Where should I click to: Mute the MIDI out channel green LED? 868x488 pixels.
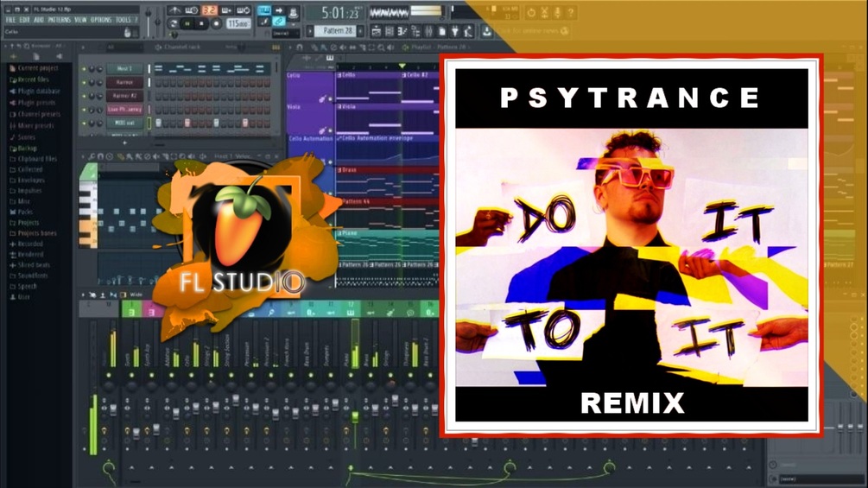coord(84,123)
